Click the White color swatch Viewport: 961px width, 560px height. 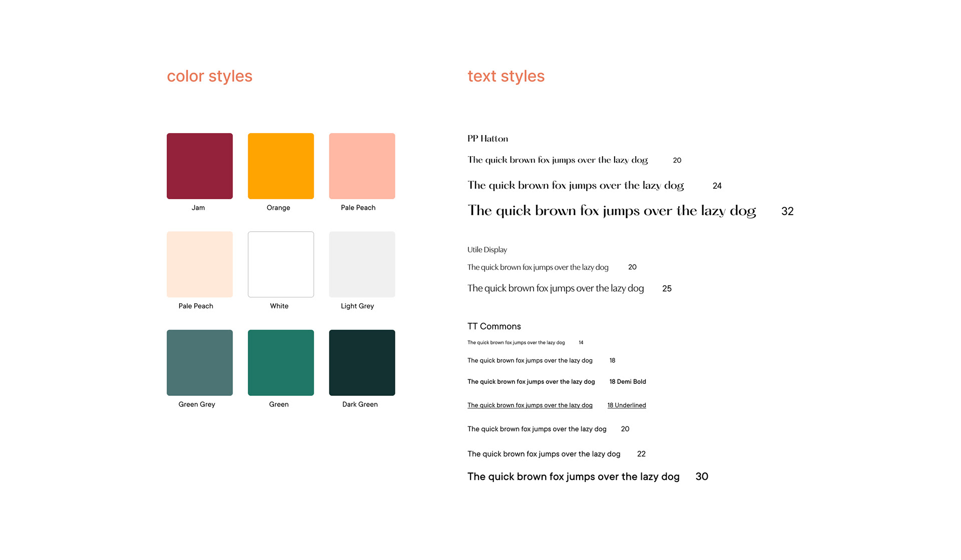pos(281,264)
